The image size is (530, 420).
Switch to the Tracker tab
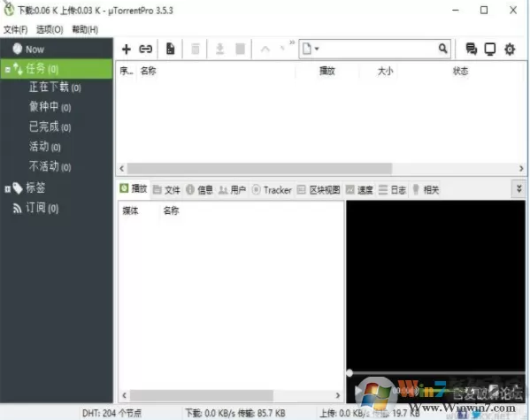pyautogui.click(x=273, y=190)
